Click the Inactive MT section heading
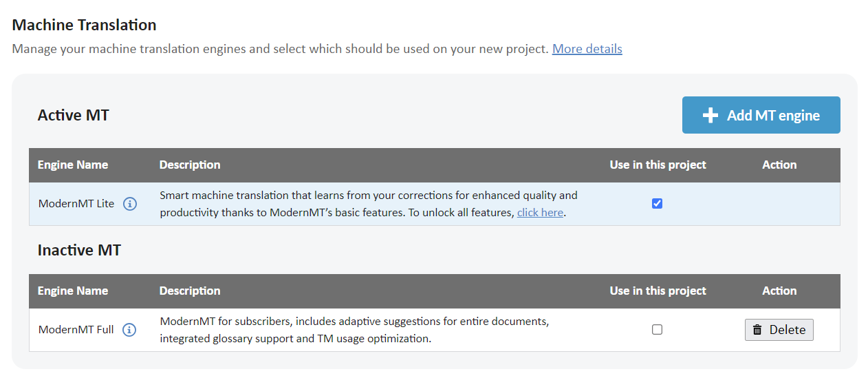Viewport: 868px width, 387px height. pyautogui.click(x=79, y=250)
